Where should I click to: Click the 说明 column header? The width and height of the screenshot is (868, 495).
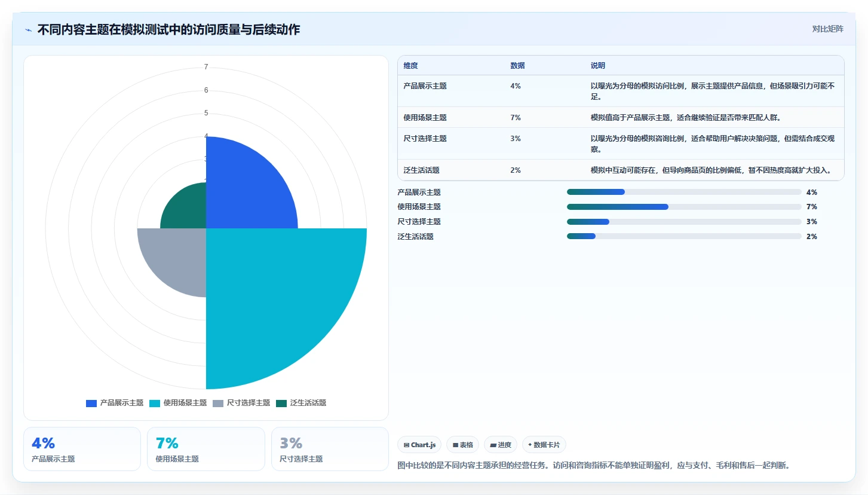(598, 66)
